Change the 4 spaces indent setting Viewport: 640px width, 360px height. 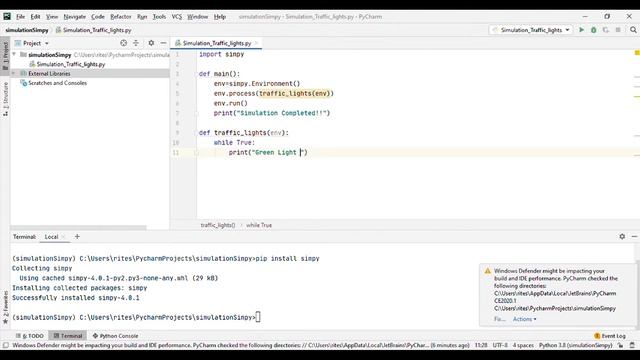(x=523, y=345)
